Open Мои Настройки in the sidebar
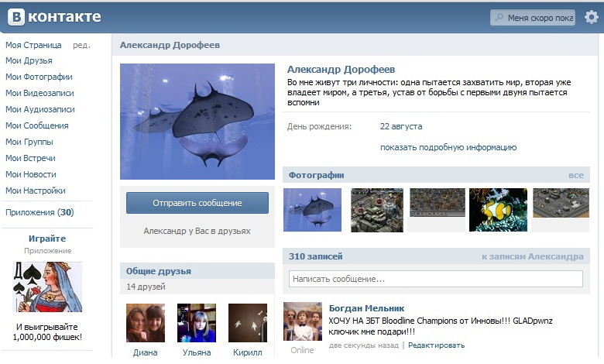The image size is (604, 364). pyautogui.click(x=36, y=191)
